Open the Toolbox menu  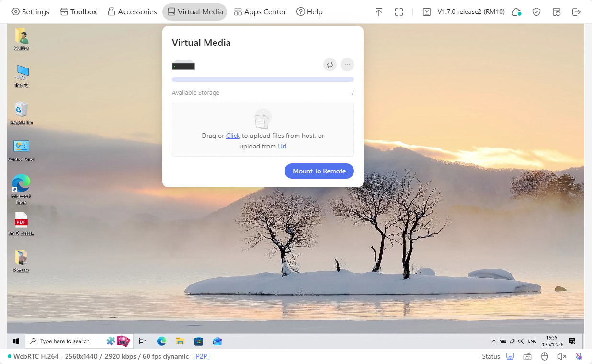pos(78,11)
